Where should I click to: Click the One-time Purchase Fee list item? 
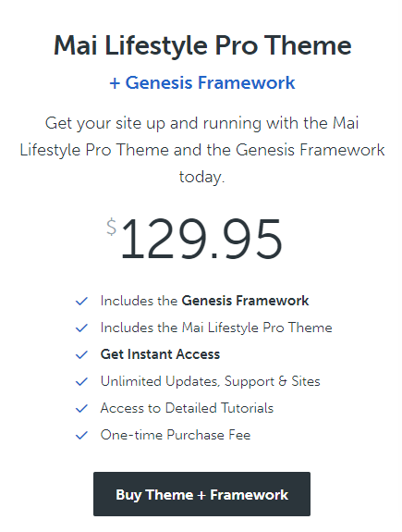click(176, 435)
